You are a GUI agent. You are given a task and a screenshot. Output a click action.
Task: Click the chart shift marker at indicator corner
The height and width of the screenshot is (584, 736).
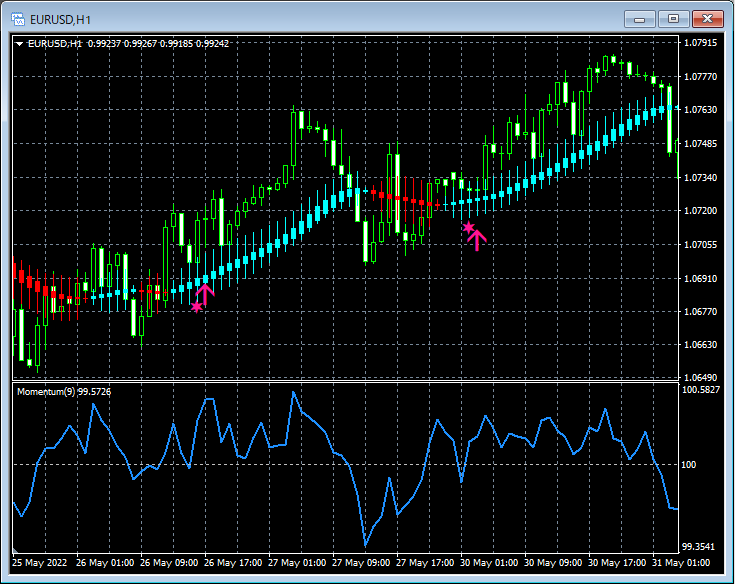[x=15, y=550]
